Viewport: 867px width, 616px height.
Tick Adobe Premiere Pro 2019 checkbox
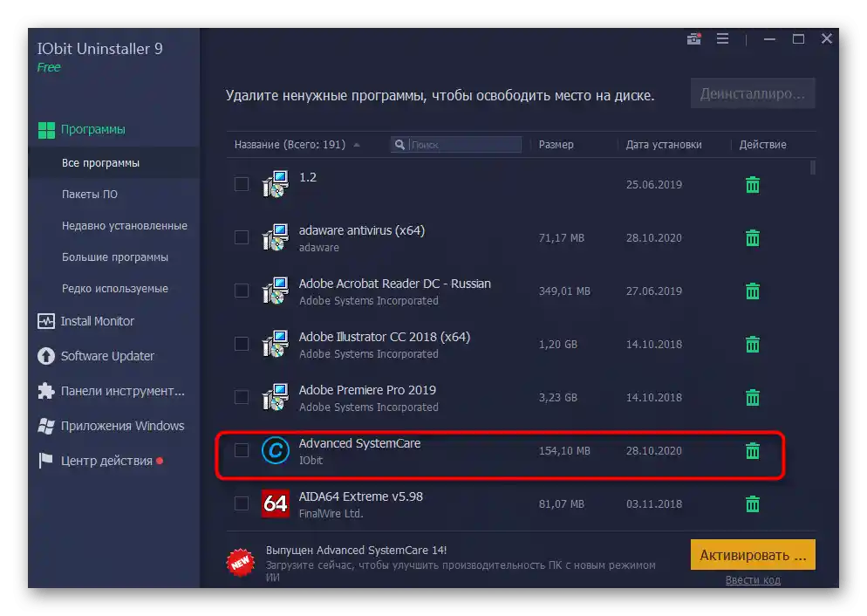[x=241, y=397]
